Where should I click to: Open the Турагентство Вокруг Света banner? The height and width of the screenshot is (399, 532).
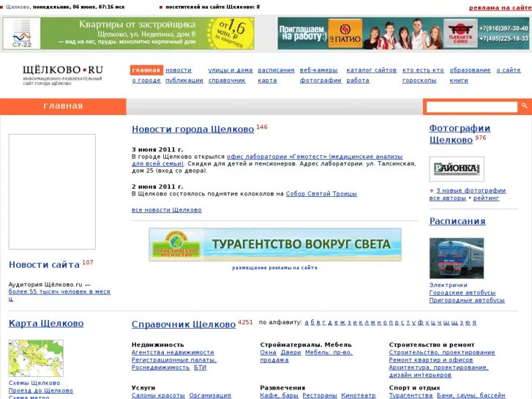click(275, 245)
